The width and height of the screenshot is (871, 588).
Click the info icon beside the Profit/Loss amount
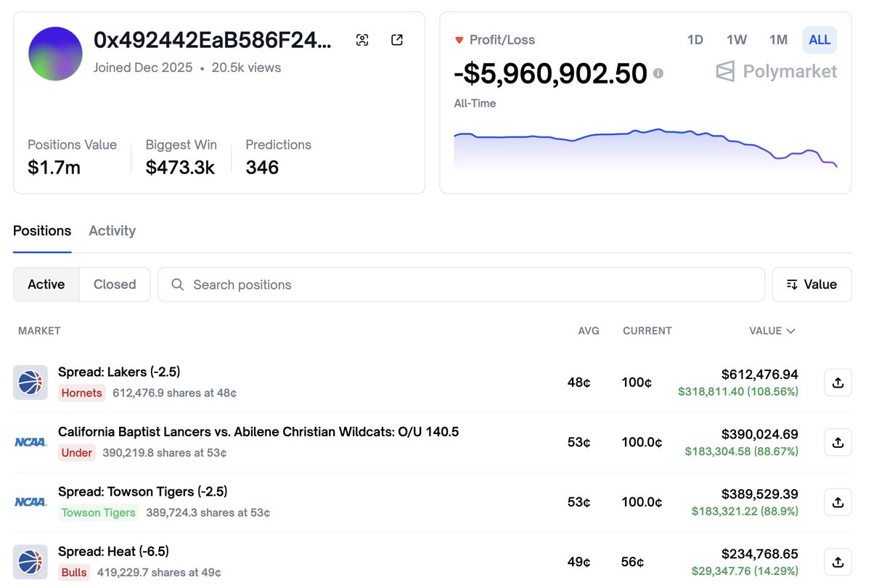click(658, 73)
